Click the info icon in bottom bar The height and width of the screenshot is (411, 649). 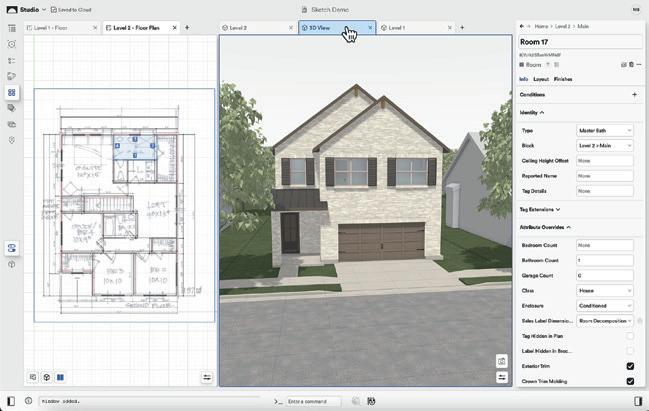pos(28,401)
